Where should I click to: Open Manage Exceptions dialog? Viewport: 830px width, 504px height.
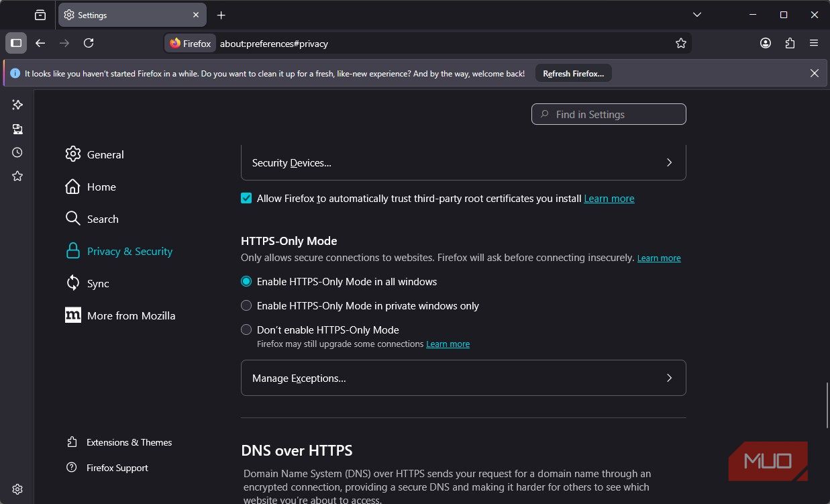pyautogui.click(x=463, y=378)
